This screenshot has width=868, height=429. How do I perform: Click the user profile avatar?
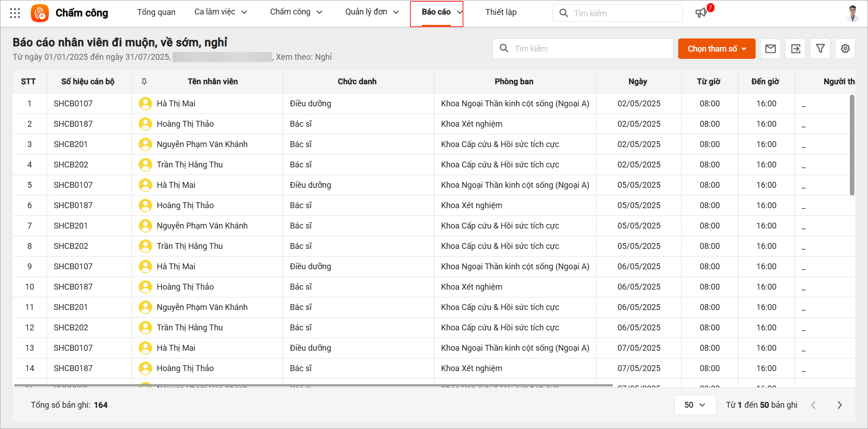[x=853, y=13]
